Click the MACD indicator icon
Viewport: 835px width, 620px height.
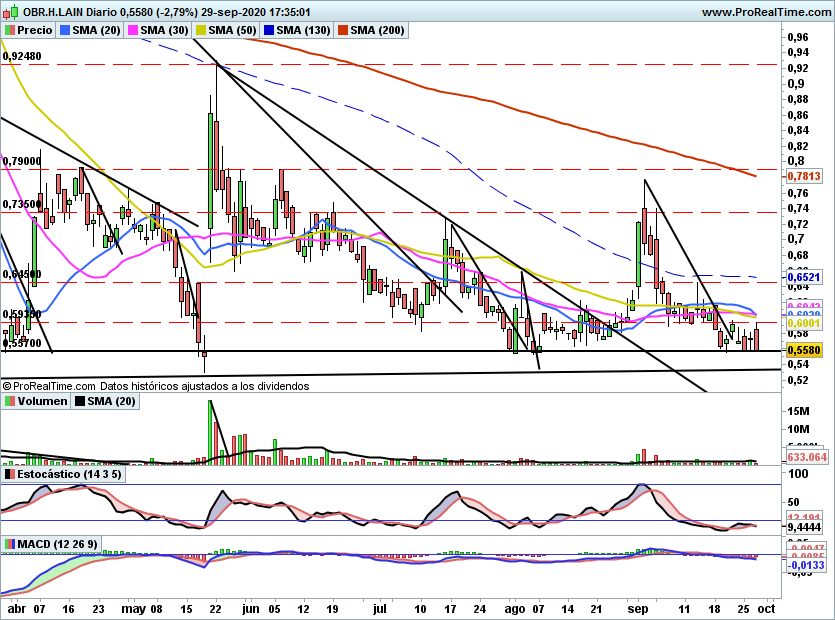(10, 544)
